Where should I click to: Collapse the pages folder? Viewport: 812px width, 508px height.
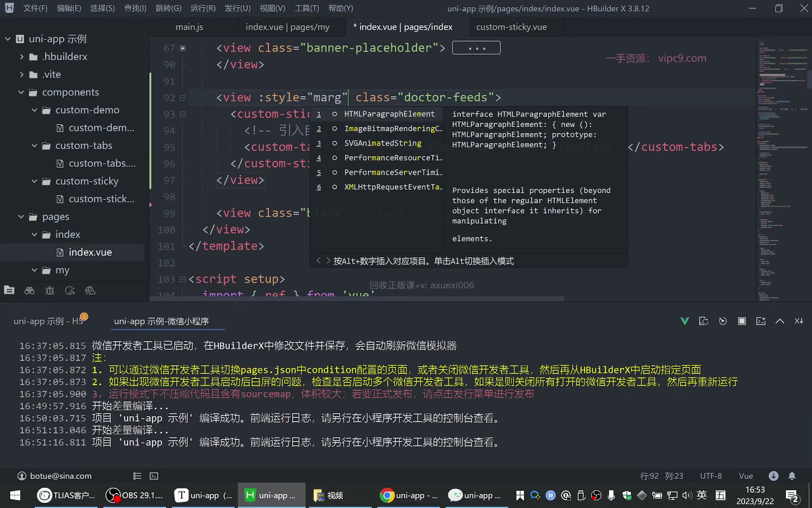click(21, 217)
